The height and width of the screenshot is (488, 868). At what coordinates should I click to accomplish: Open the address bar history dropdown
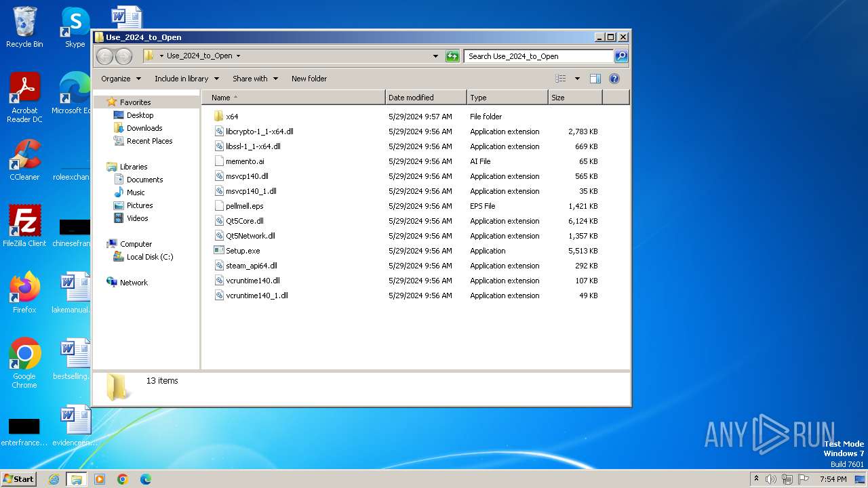point(435,56)
